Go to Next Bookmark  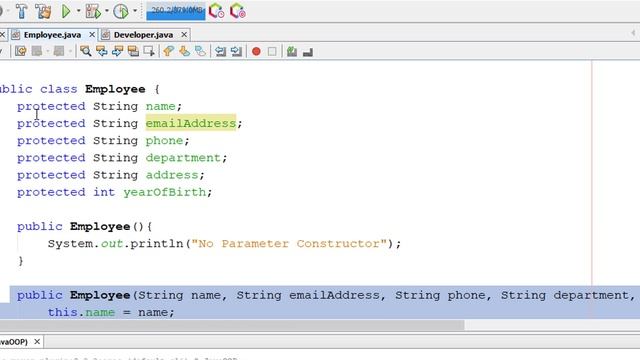184,51
